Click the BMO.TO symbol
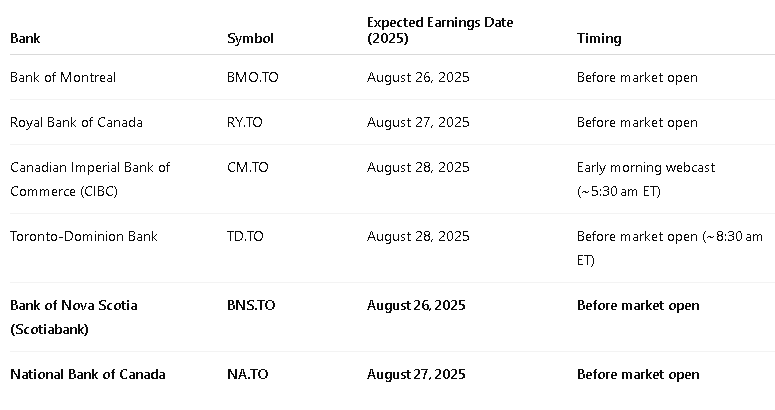 252,77
